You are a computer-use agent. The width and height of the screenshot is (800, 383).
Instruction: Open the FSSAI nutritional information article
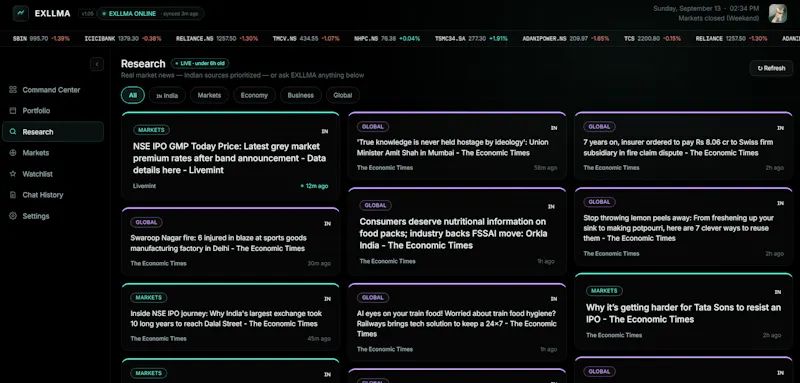457,232
